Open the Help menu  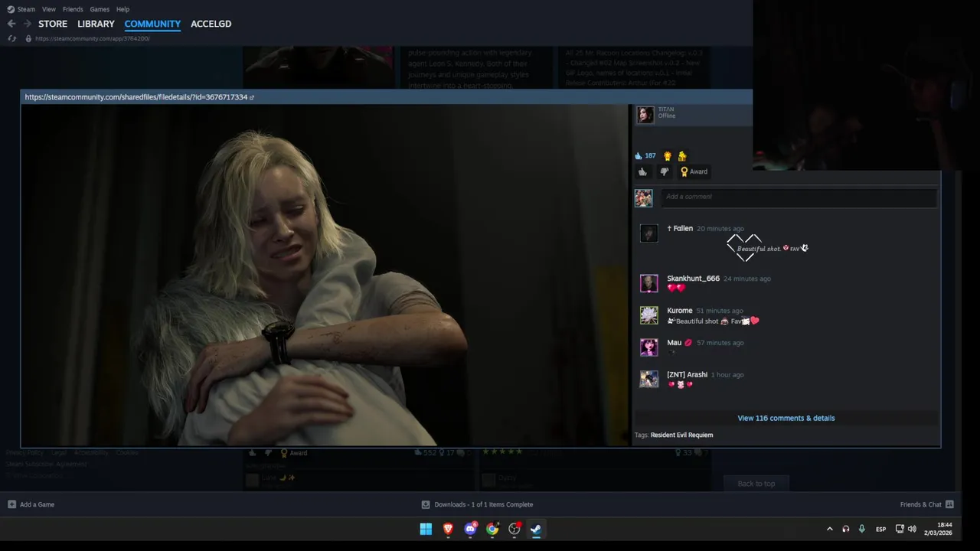tap(122, 9)
